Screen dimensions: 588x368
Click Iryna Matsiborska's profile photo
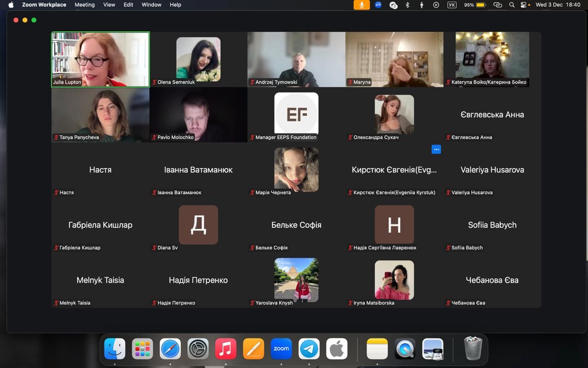pyautogui.click(x=394, y=280)
